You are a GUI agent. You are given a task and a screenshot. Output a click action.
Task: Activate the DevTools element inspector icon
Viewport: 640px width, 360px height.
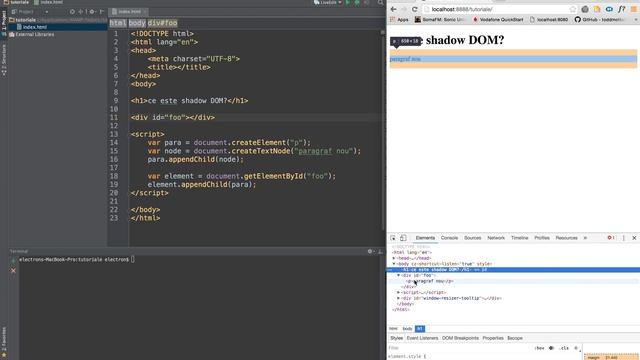point(393,238)
